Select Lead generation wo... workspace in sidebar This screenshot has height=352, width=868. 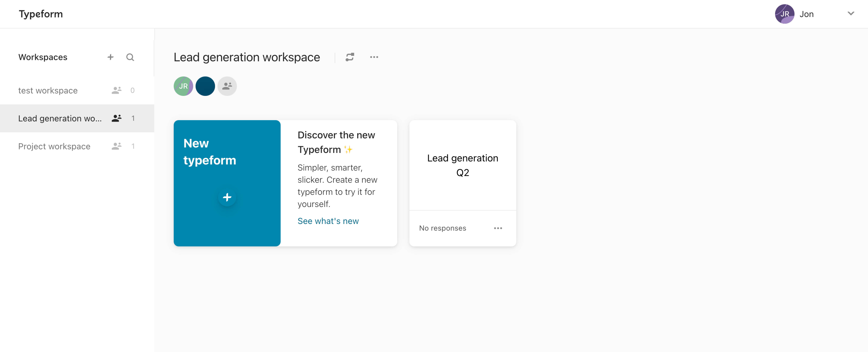pyautogui.click(x=77, y=118)
